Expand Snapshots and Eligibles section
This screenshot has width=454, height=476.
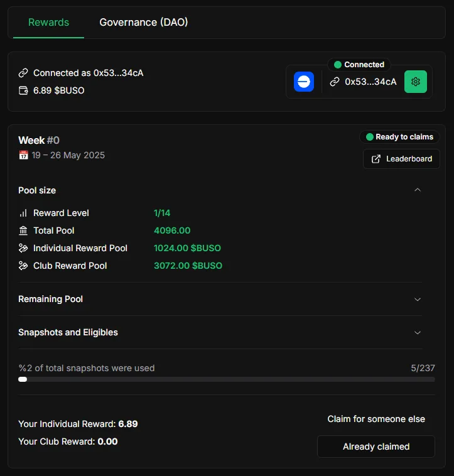click(x=418, y=333)
